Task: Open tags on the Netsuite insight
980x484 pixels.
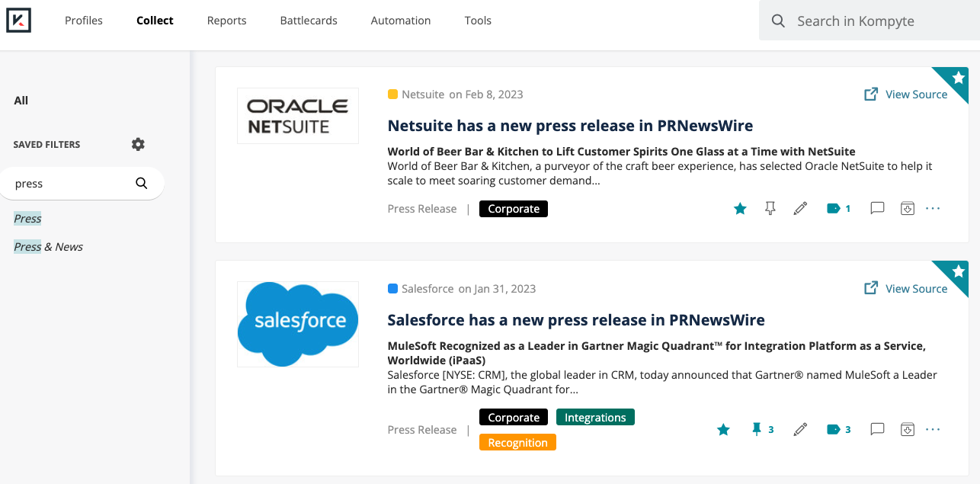Action: point(838,208)
